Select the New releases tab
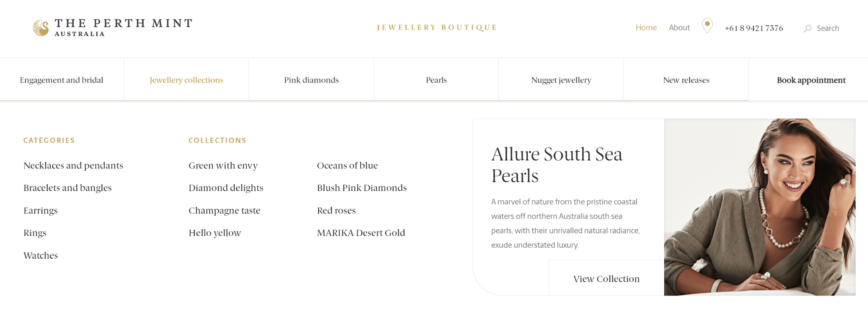Screen dimensions: 868x310 (x=686, y=80)
